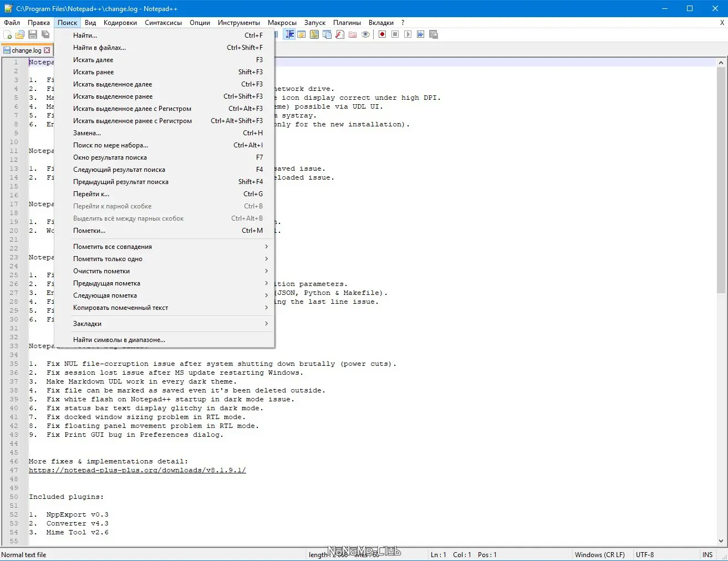Select Искать выделенное ранее (Ctrl+Shift+F3)
The height and width of the screenshot is (561, 728).
(x=165, y=96)
